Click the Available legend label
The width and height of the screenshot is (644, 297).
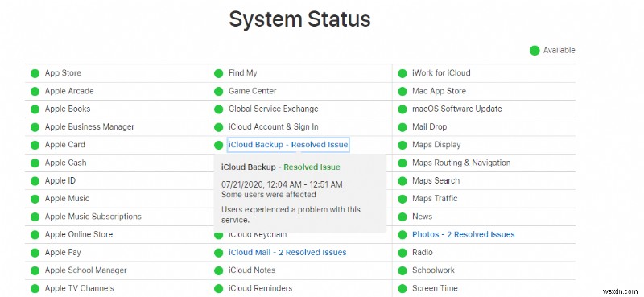coord(559,50)
